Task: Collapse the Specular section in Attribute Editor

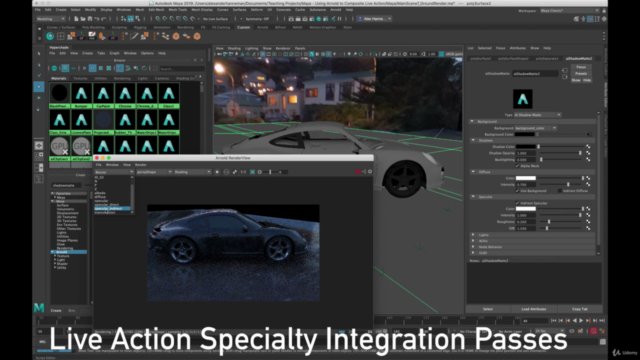Action: coord(473,197)
